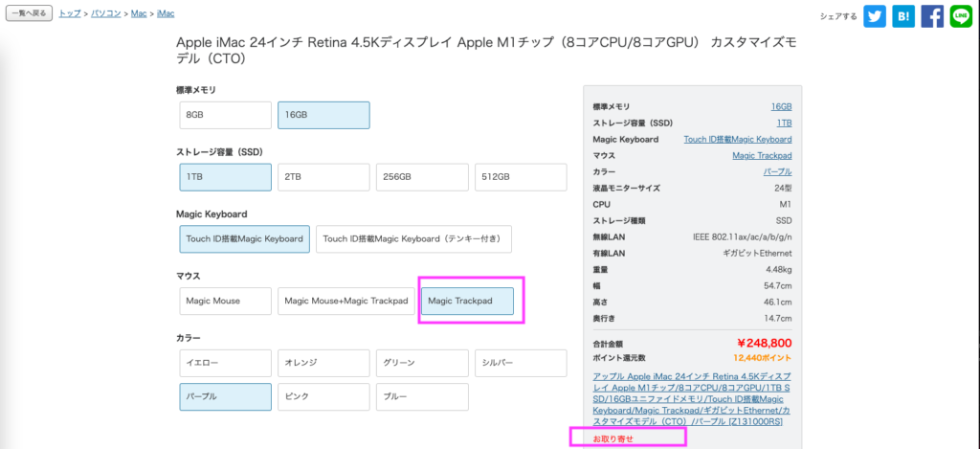Viewport: 980px width, 449px height.
Task: Choose 2TB storage option
Action: [323, 177]
